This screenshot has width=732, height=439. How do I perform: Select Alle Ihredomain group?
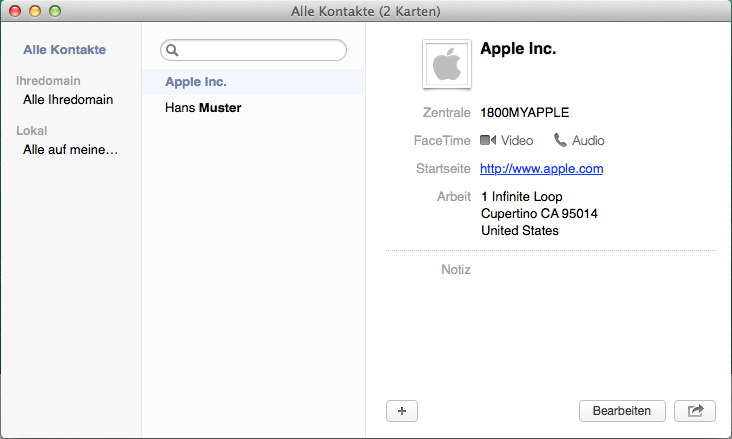click(x=68, y=99)
